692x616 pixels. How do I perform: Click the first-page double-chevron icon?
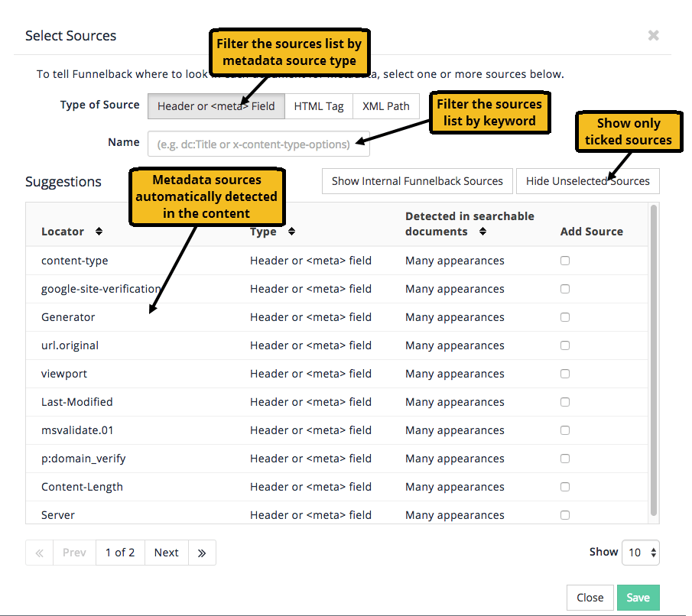point(39,552)
